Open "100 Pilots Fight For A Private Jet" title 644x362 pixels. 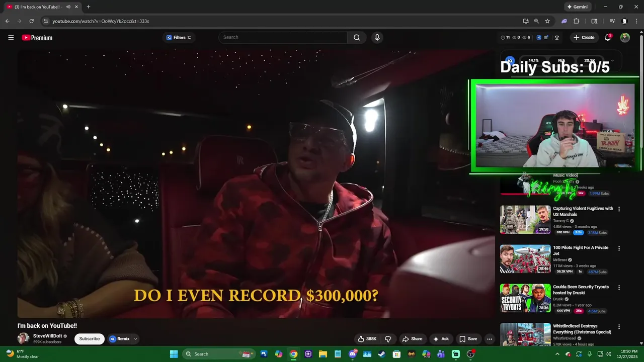point(581,250)
